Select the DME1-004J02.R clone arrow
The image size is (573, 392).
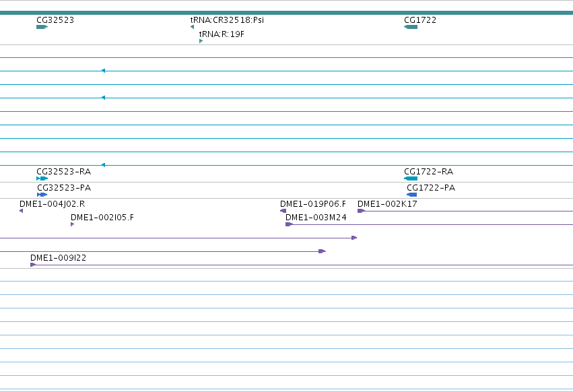coord(21,211)
